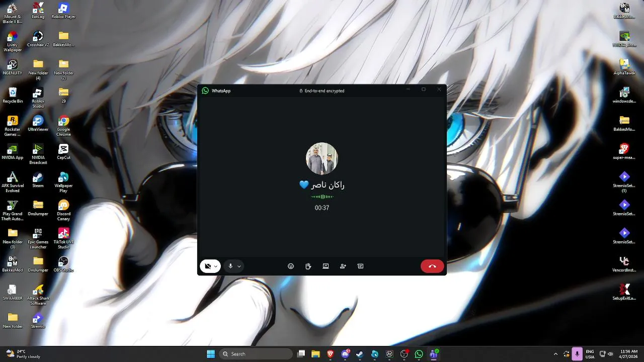Viewport: 644px width, 362px height.
Task: Select the VencordInst... desktop icon
Action: (624, 264)
